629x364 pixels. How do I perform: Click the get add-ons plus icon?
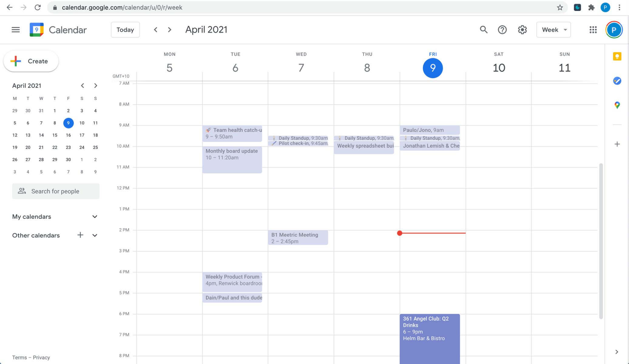pos(617,144)
